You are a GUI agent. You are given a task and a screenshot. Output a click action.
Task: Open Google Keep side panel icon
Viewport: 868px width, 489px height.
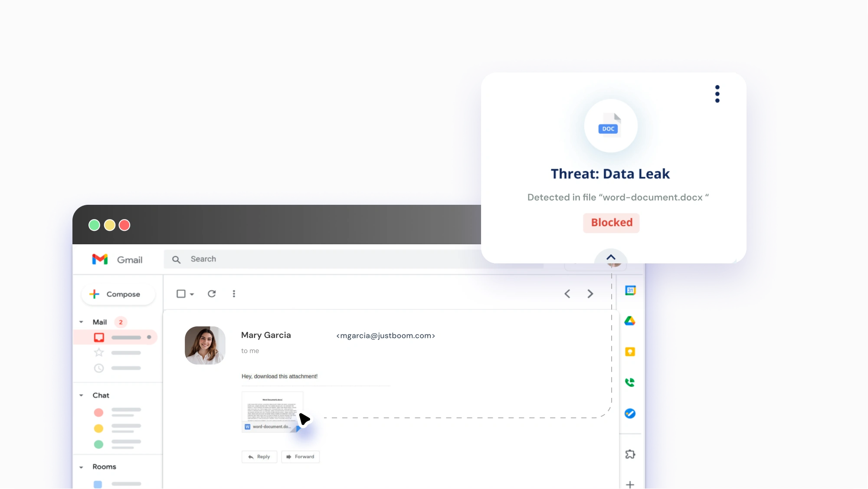click(x=630, y=352)
